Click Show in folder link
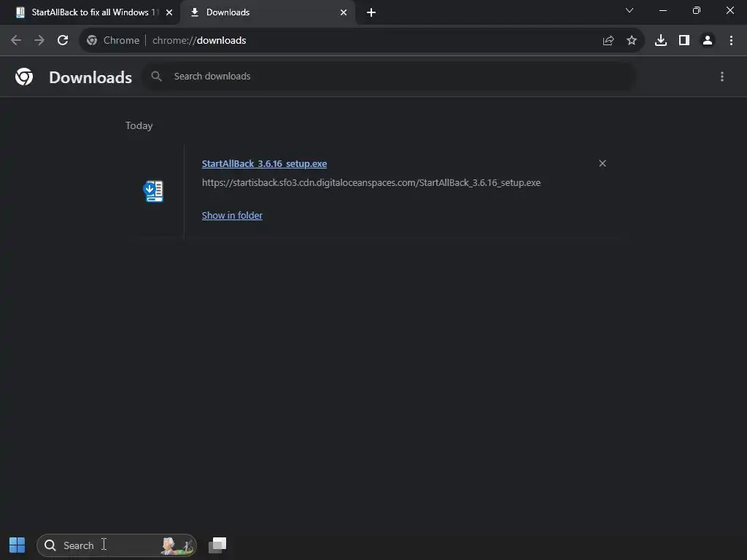 point(232,215)
